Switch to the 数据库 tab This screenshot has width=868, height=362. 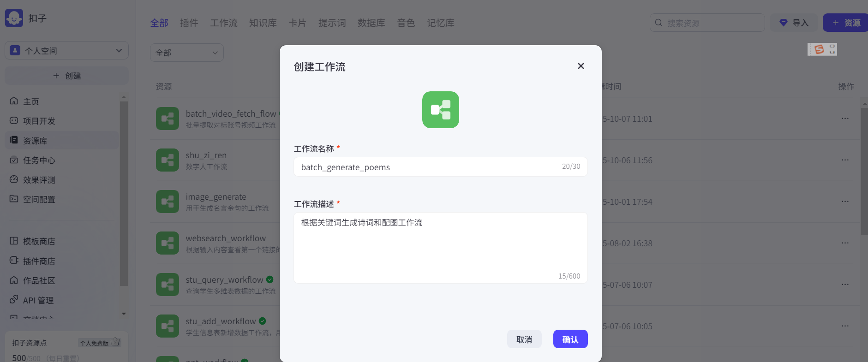(x=371, y=23)
